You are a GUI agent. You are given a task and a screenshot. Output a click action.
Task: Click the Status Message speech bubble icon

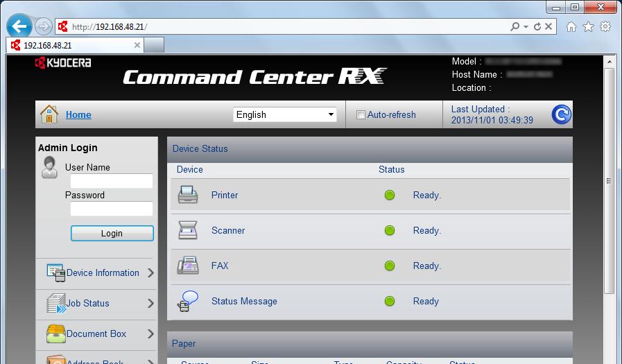point(188,301)
